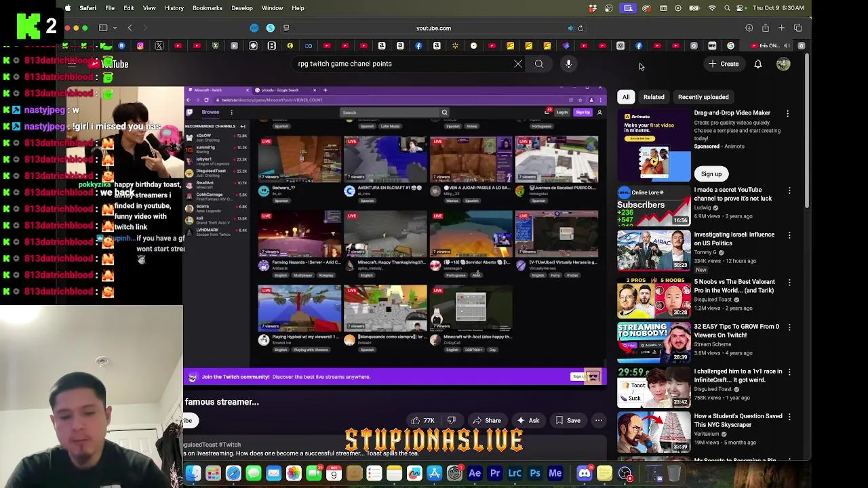Open YouTube notifications bell
Viewport: 868px width, 488px height.
[758, 64]
